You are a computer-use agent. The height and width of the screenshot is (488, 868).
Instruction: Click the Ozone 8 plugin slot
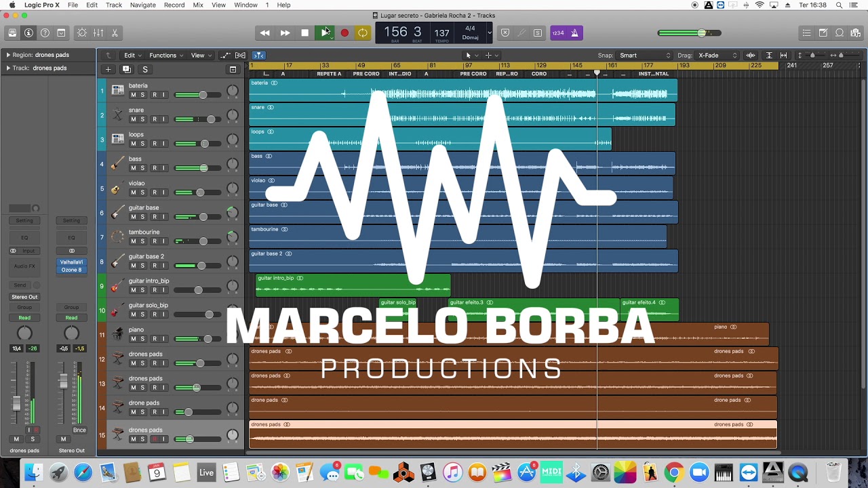click(71, 270)
